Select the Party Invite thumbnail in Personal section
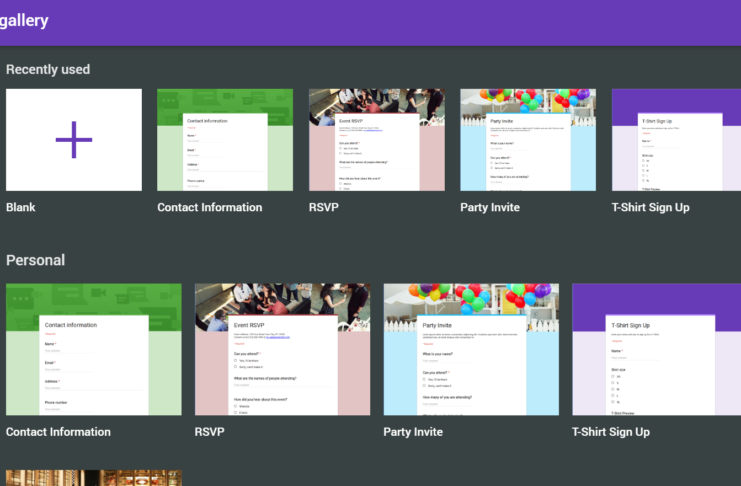The height and width of the screenshot is (486, 741). (x=471, y=349)
